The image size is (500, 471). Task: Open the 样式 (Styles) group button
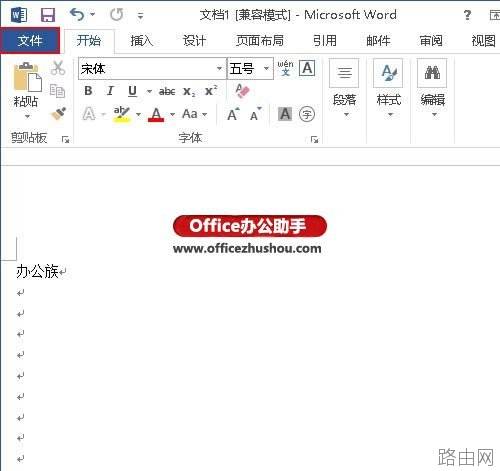[388, 89]
